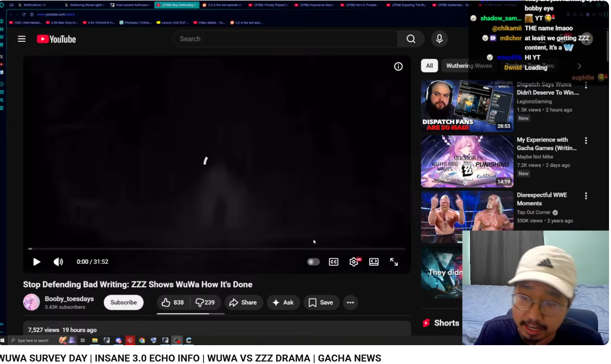
Task: Expand description showing 7,527 views
Action: 217,329
